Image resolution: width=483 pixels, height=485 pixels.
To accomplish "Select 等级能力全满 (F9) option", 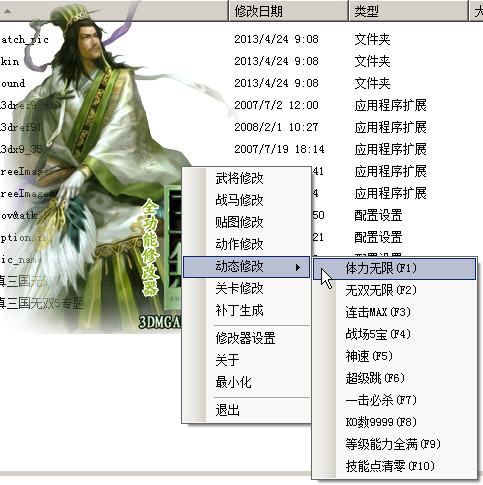I will click(x=393, y=444).
